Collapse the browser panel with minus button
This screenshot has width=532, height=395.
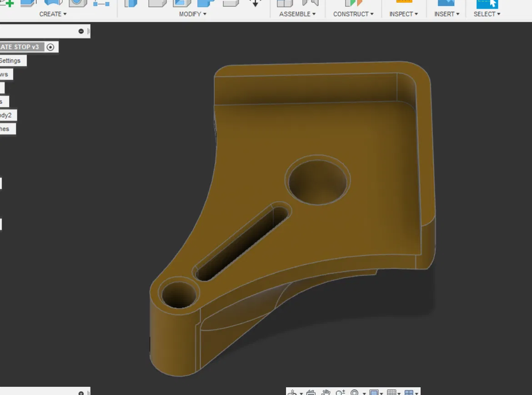(x=81, y=31)
